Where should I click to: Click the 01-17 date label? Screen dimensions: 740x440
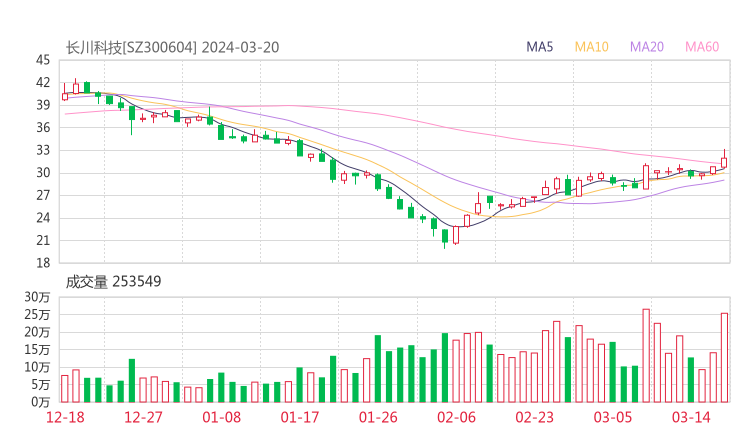[300, 417]
